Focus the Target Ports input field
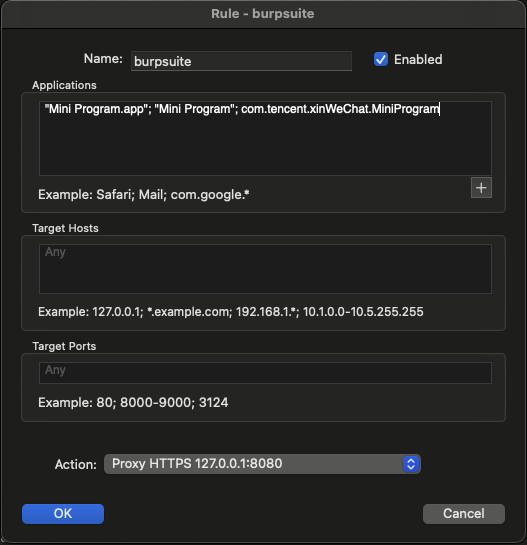Image resolution: width=527 pixels, height=545 pixels. [x=265, y=373]
